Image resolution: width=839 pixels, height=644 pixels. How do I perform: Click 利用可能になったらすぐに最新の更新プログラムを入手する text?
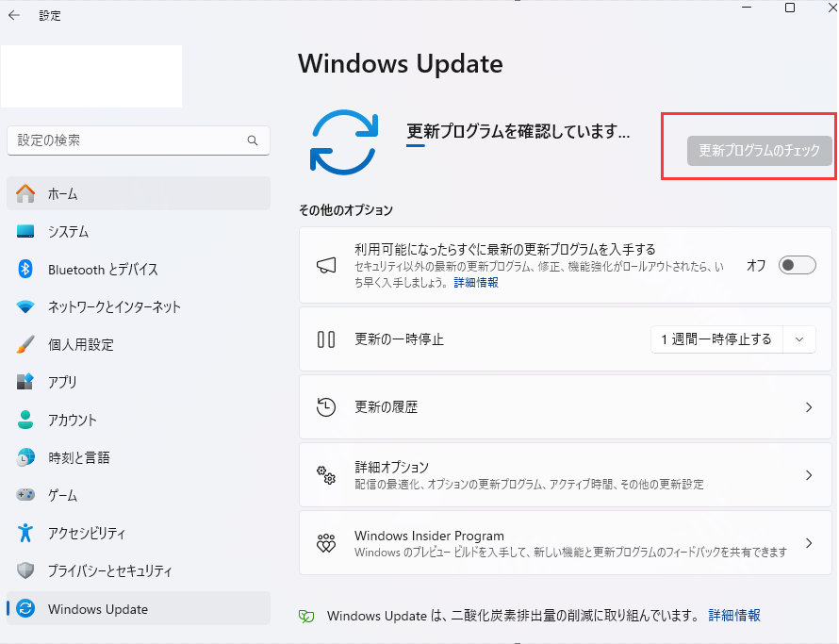pyautogui.click(x=504, y=249)
